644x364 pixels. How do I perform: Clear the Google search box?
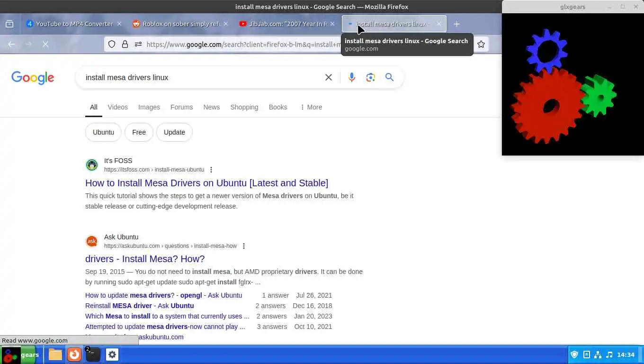tap(329, 77)
